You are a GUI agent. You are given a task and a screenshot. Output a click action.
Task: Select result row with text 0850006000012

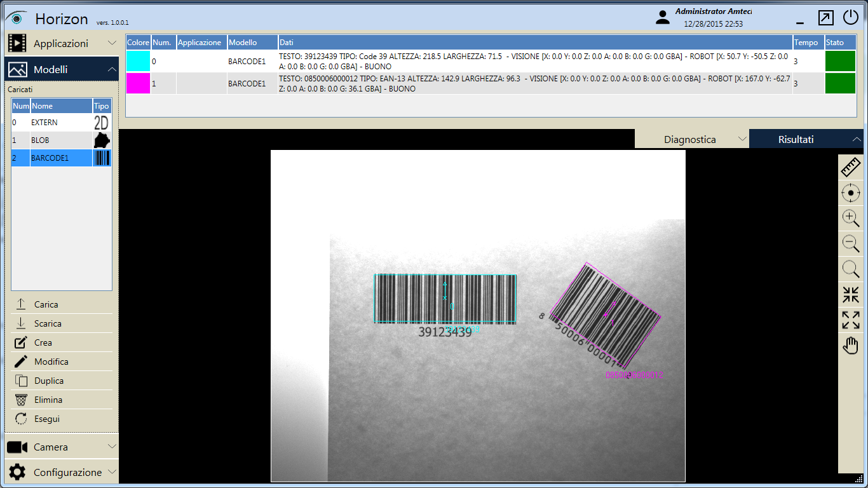click(x=491, y=83)
